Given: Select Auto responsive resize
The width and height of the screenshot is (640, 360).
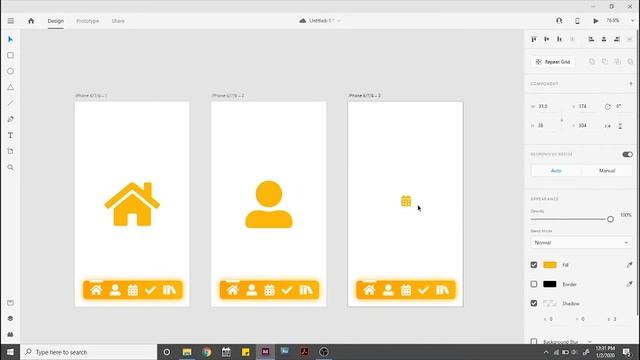Looking at the screenshot, I should 556,171.
